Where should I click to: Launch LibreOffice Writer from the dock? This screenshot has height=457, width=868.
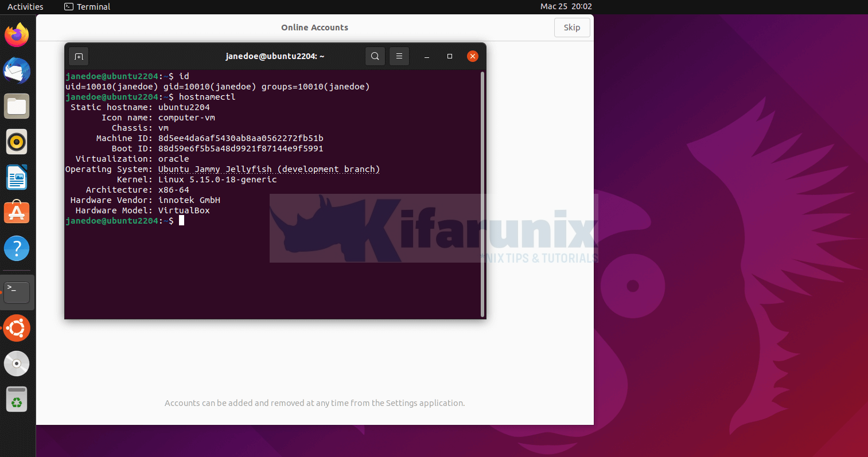click(x=17, y=177)
